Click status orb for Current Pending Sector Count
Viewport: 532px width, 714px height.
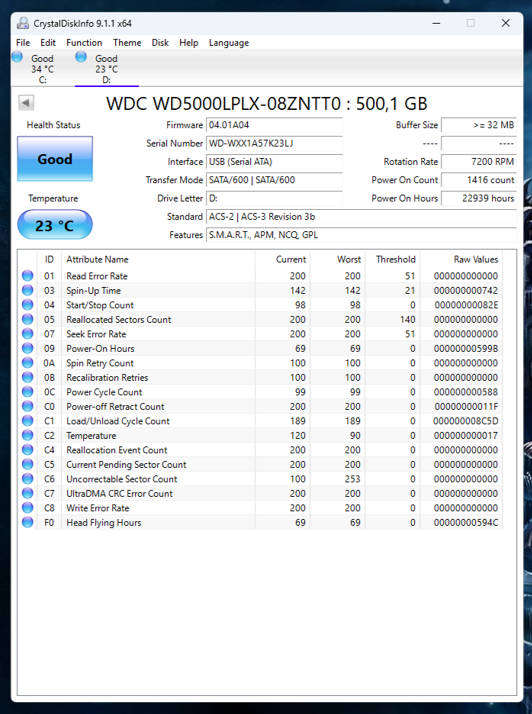[27, 464]
